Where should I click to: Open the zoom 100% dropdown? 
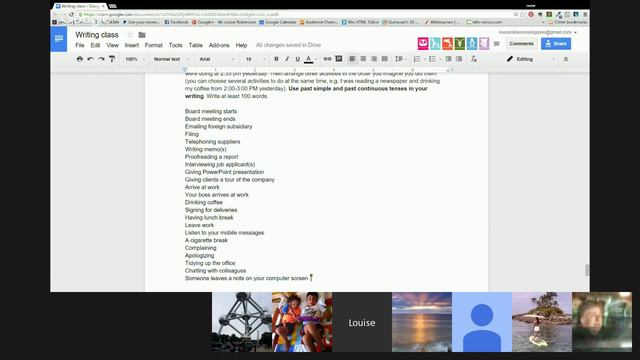[135, 59]
